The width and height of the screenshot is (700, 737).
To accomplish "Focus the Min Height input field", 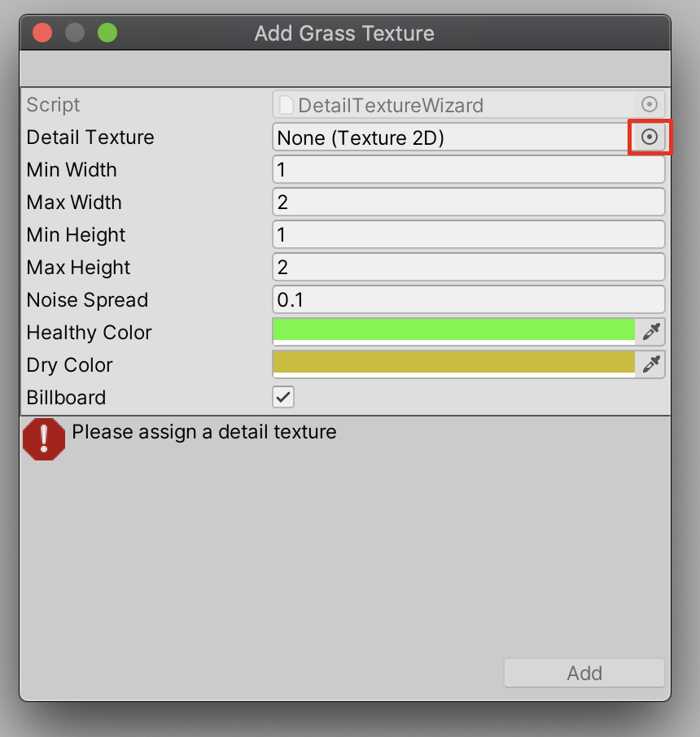I will [x=468, y=235].
